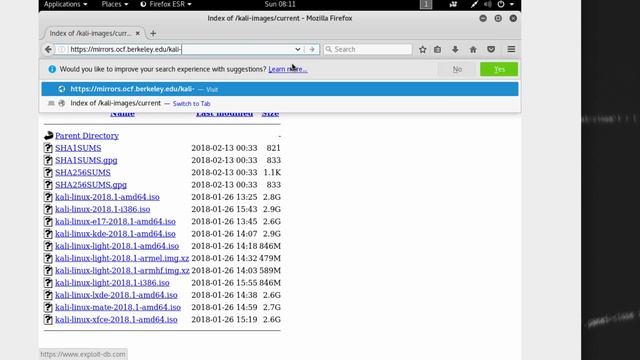Image resolution: width=640 pixels, height=360 pixels.
Task: Click file icon beside kali-linux-xfce-2018.1-amd64.iso
Action: coord(48,319)
